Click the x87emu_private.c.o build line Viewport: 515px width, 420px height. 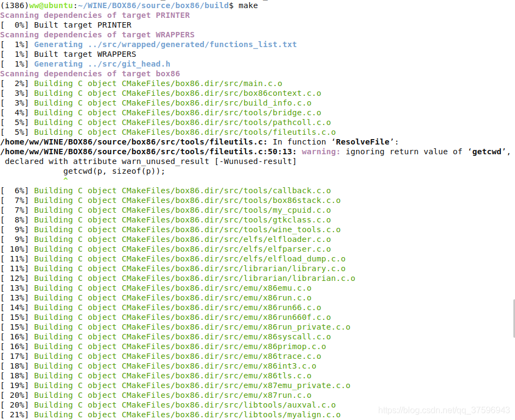point(175,386)
